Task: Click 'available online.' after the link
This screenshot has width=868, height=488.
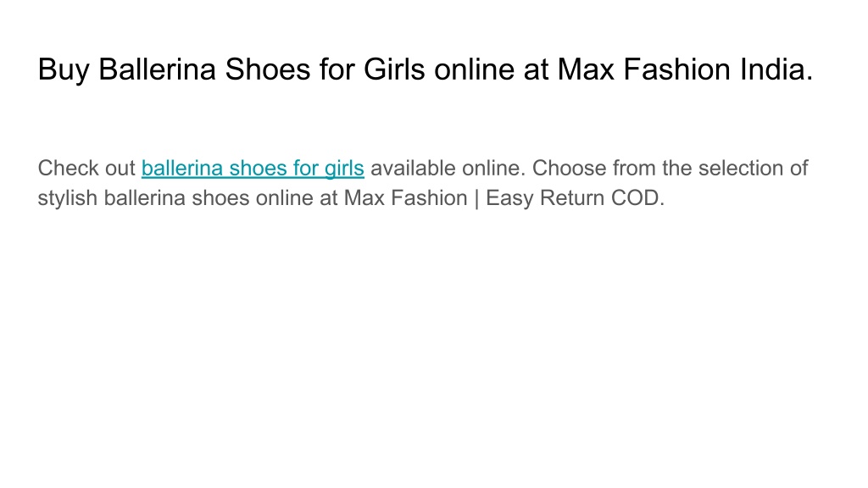Action: click(448, 169)
